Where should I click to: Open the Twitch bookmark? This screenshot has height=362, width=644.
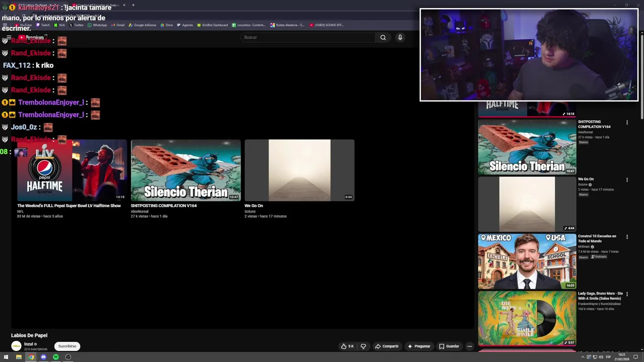point(43,25)
